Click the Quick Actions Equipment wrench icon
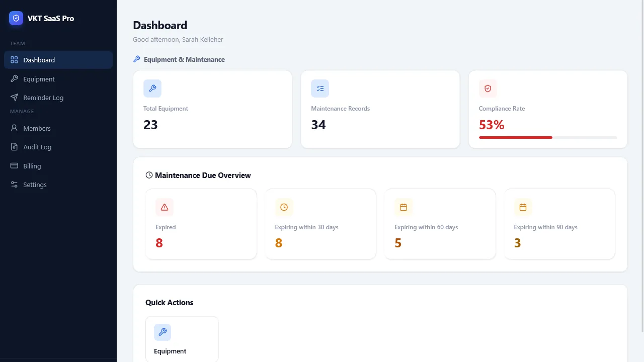This screenshot has height=362, width=644. tap(163, 332)
